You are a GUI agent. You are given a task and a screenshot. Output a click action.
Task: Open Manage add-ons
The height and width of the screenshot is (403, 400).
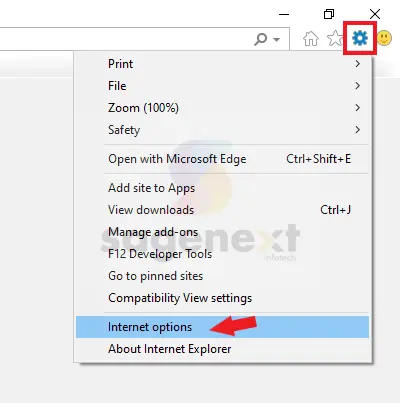pyautogui.click(x=222, y=232)
